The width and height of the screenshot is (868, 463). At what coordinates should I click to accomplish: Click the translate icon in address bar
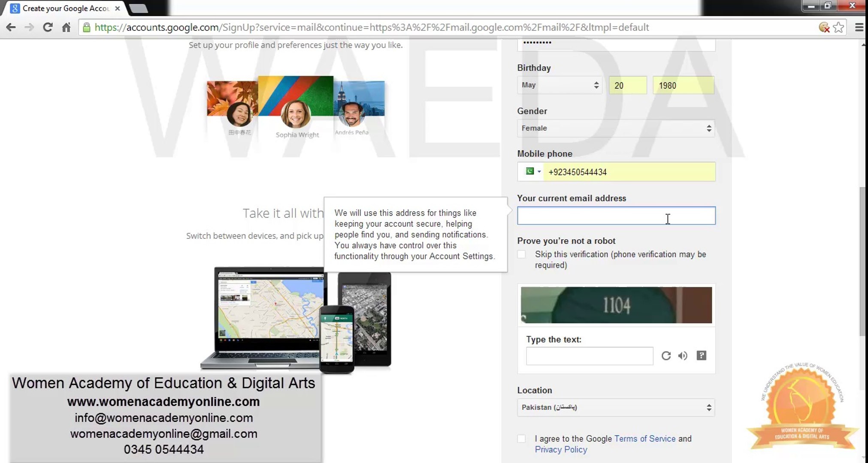click(823, 27)
